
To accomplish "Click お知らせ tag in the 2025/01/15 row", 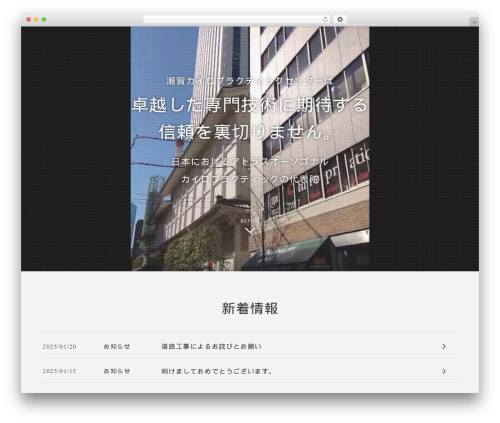I will [117, 371].
